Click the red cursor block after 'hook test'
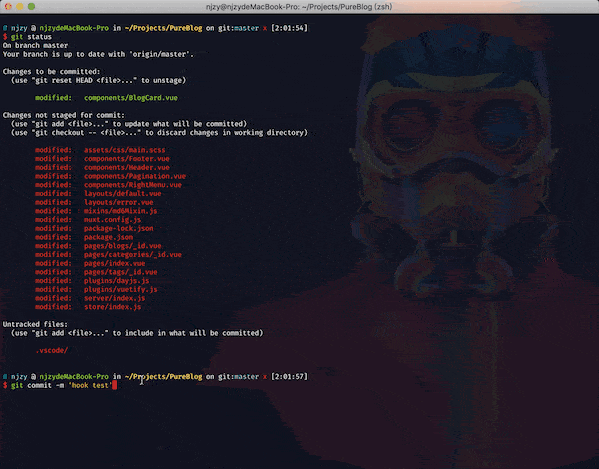 pos(115,385)
